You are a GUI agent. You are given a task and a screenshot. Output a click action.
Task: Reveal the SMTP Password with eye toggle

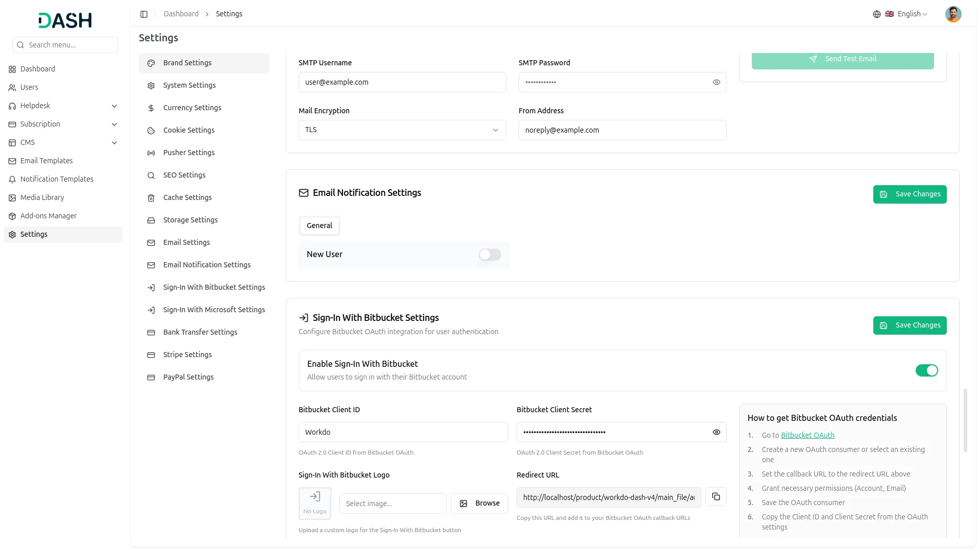pos(716,82)
